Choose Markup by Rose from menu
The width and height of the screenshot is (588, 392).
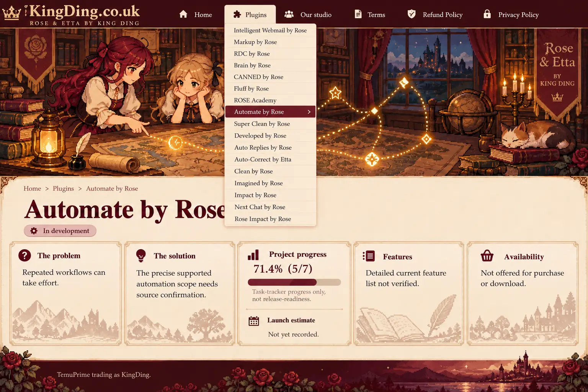click(x=270, y=42)
